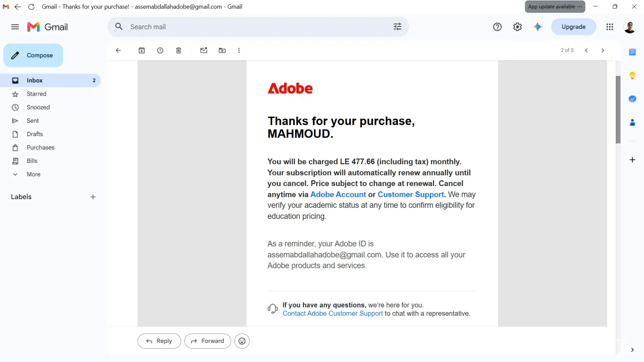Go to the older email
This screenshot has height=362, width=644.
(603, 50)
